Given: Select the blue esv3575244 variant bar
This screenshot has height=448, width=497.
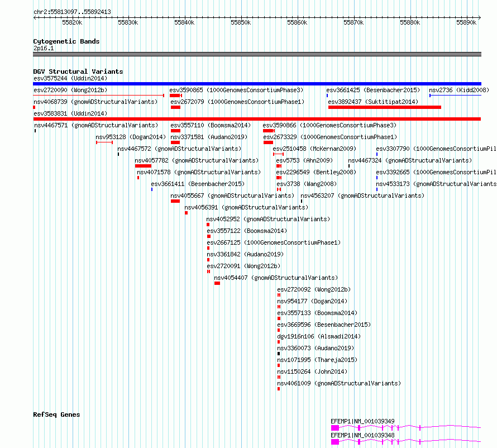Looking at the screenshot, I should pos(257,84).
